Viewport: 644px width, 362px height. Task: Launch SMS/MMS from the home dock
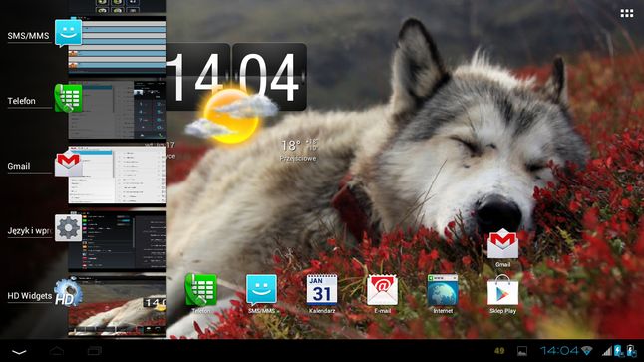pos(261,293)
